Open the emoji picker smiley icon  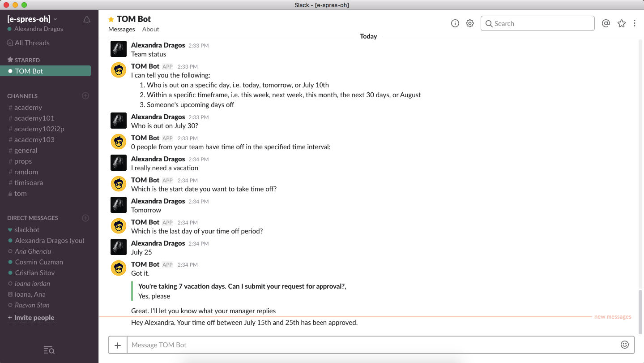pos(625,345)
